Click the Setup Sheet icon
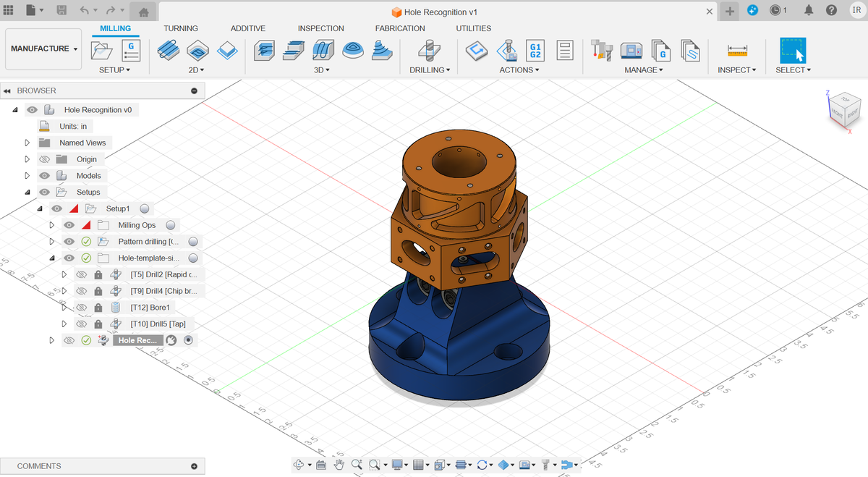Screen dimensions: 868x477 coord(565,50)
